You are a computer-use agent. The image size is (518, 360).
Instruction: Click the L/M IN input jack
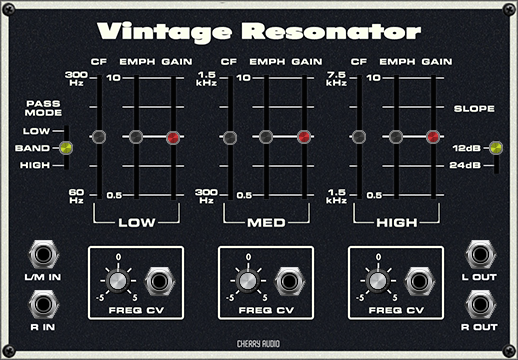click(44, 255)
